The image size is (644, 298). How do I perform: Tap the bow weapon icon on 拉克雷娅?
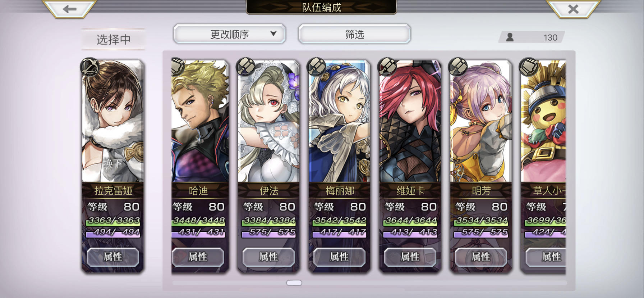(x=89, y=67)
